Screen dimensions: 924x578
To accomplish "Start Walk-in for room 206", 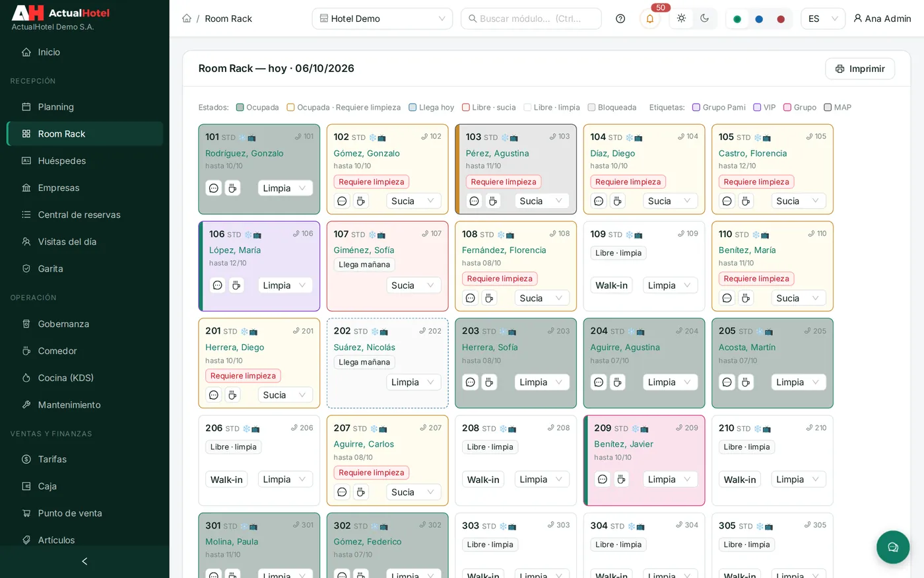I will pos(226,480).
